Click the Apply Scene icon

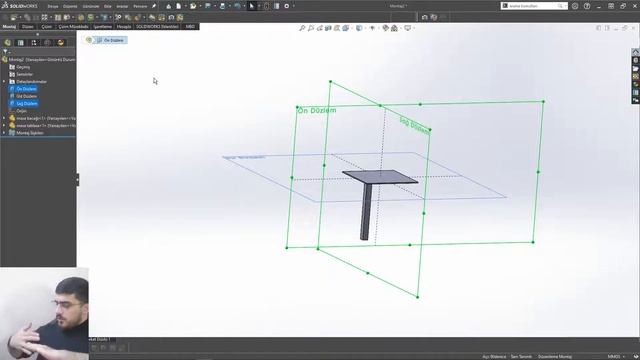coord(394,28)
